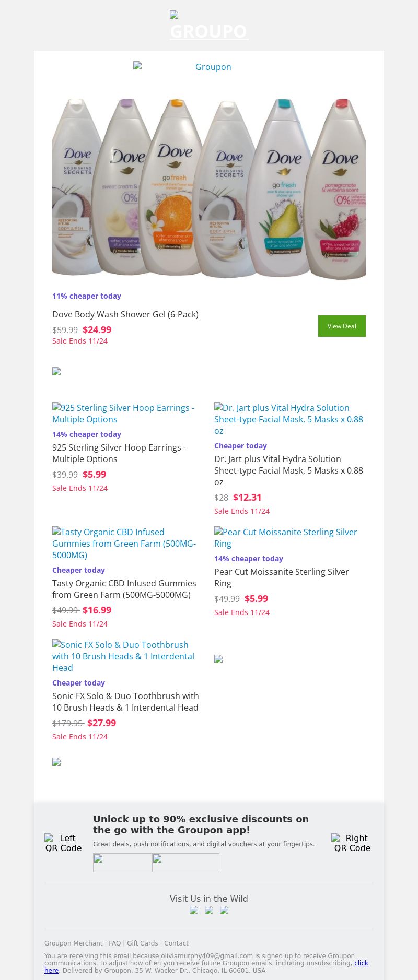Viewport: 418px width, 980px height.
Task: Click the right social icon under Visit Us in the Wild
Action: (x=224, y=910)
